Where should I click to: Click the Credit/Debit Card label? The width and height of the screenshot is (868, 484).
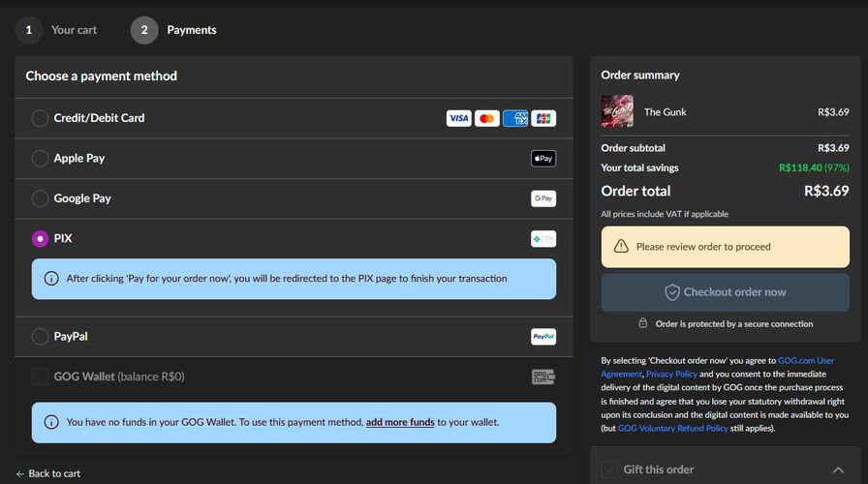coord(99,118)
